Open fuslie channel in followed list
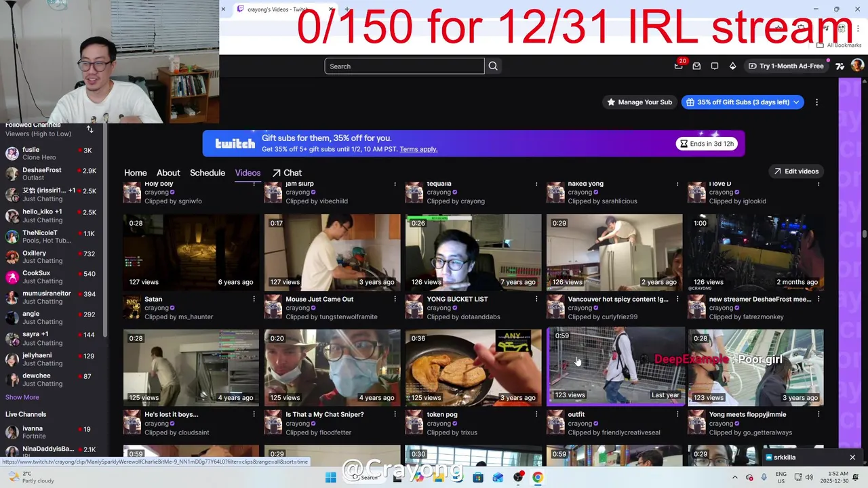Screen dimensions: 868x488 [53, 153]
